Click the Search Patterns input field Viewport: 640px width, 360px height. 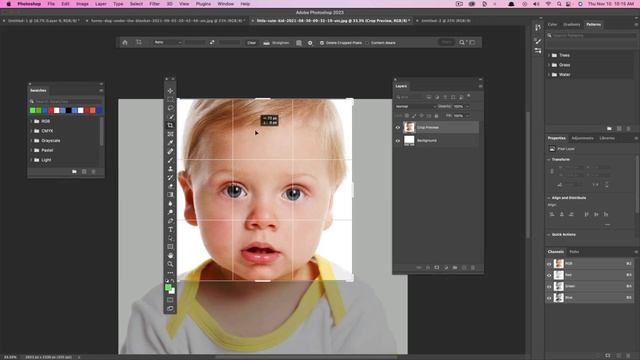591,36
